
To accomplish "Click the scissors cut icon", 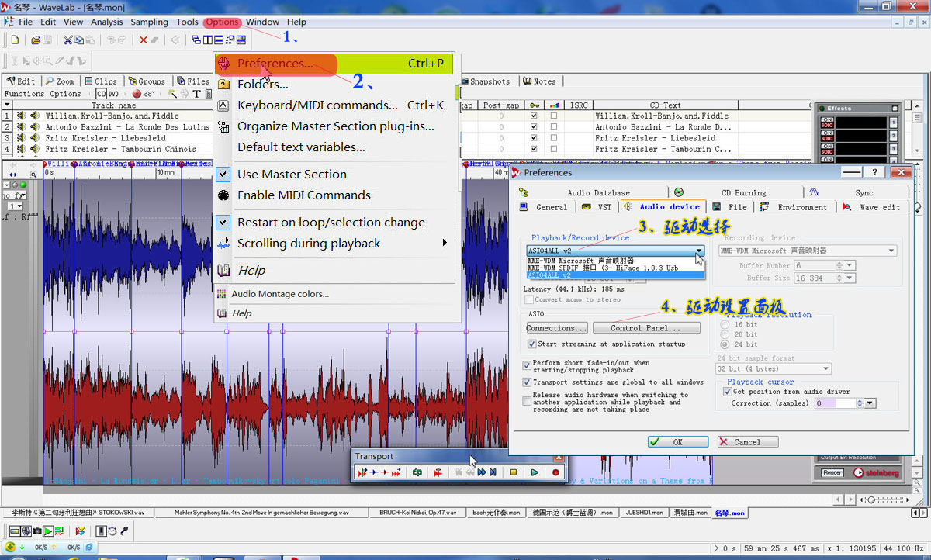I will tap(68, 40).
